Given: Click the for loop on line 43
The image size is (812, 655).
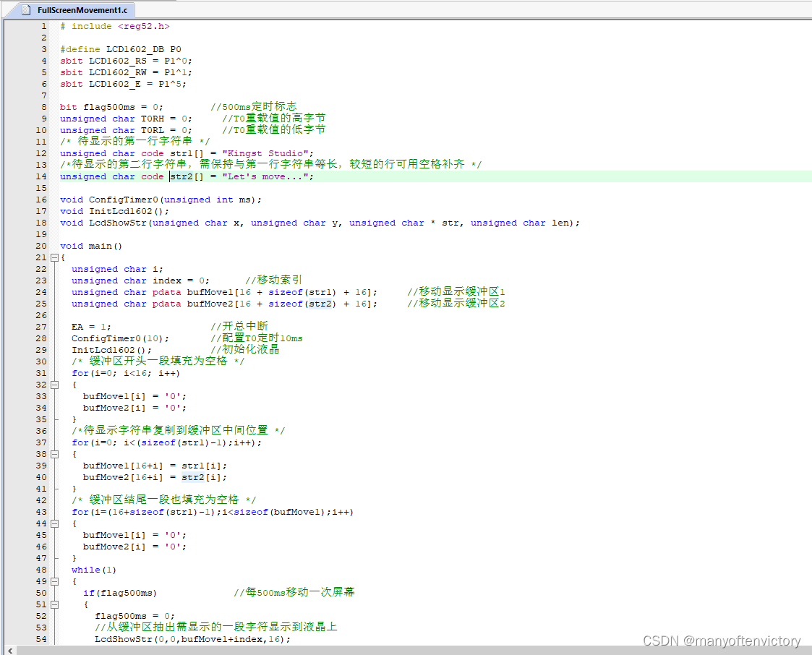Looking at the screenshot, I should (x=213, y=512).
